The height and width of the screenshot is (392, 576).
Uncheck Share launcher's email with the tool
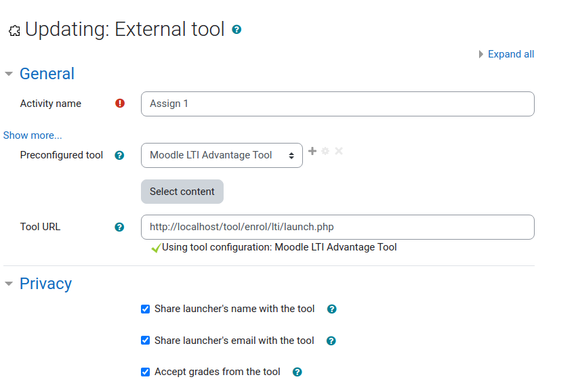click(146, 341)
